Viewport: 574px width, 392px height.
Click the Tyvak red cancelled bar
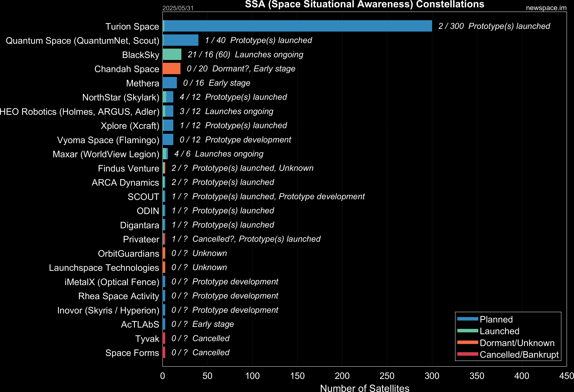(164, 338)
